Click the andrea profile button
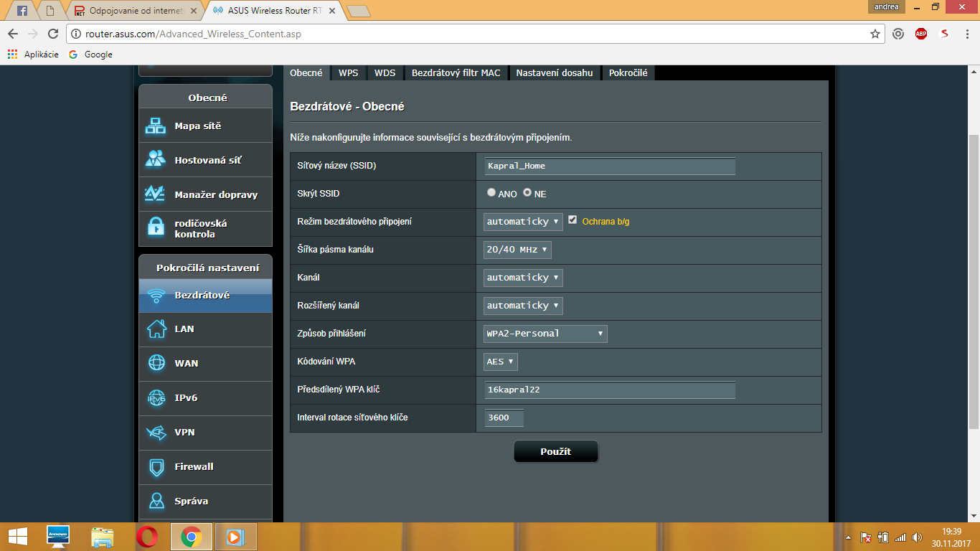 pyautogui.click(x=887, y=6)
